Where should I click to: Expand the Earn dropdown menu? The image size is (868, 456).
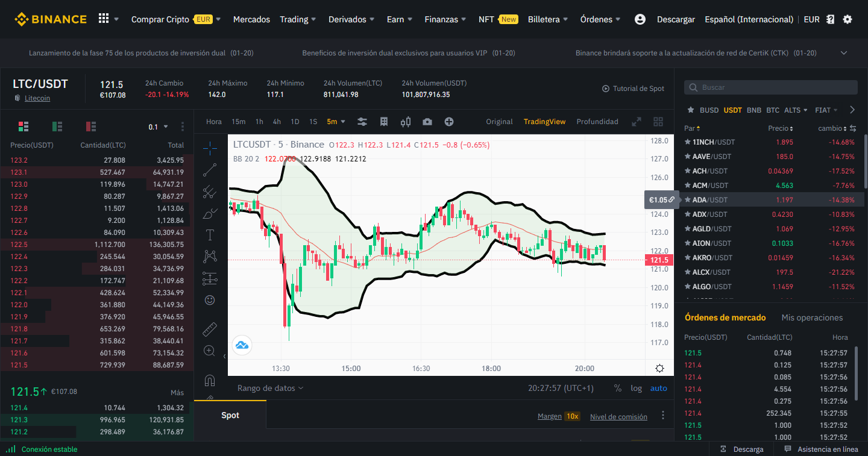400,19
